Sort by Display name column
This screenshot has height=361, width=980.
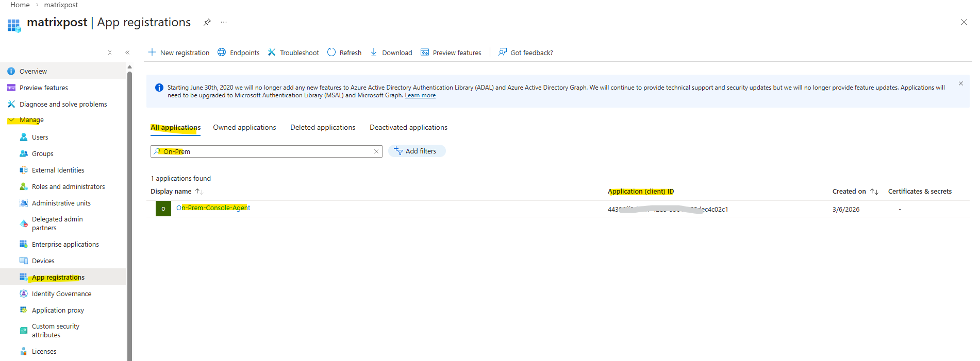coord(176,191)
